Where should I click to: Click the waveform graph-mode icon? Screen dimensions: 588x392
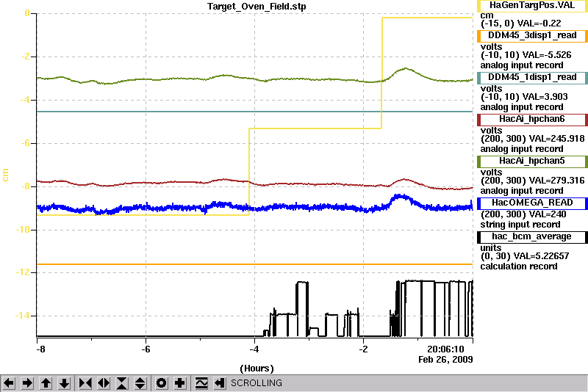click(x=201, y=383)
